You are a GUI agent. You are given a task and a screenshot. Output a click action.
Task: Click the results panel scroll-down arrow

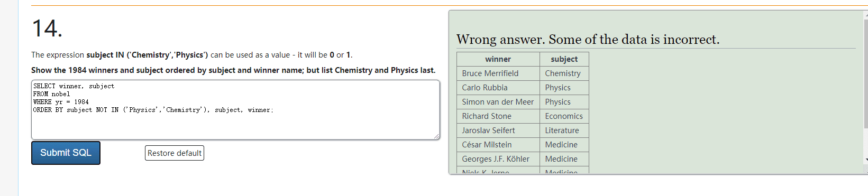pyautogui.click(x=865, y=160)
